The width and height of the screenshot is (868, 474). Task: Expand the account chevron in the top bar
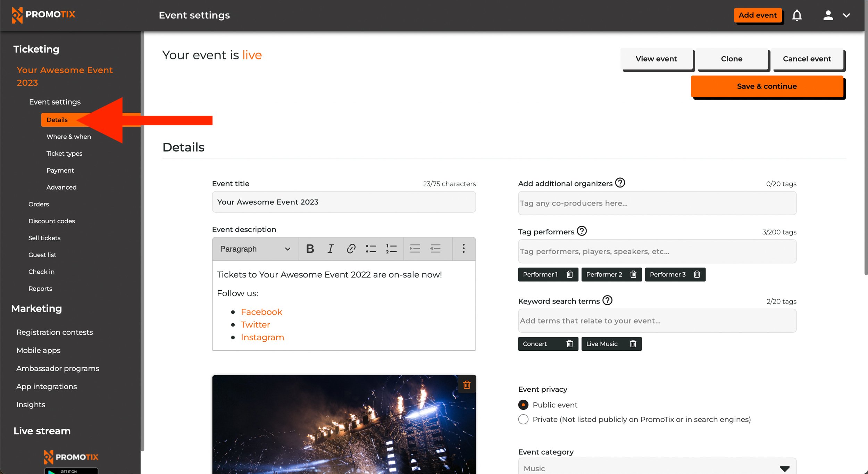846,15
